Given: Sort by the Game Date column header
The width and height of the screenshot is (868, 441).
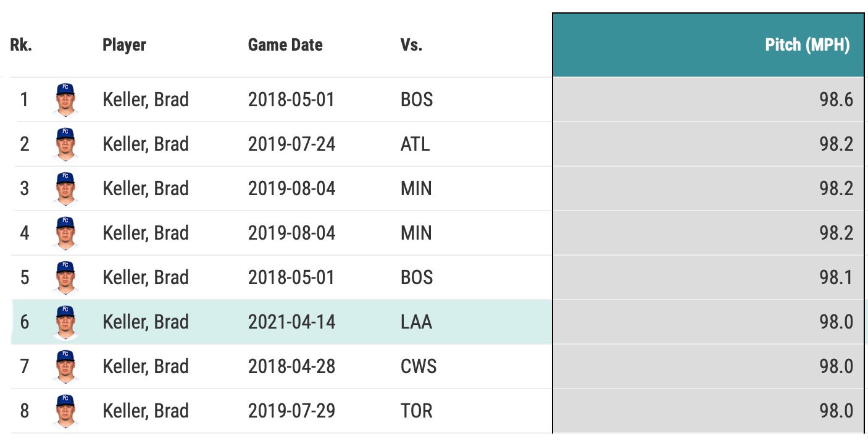Looking at the screenshot, I should pos(285,45).
